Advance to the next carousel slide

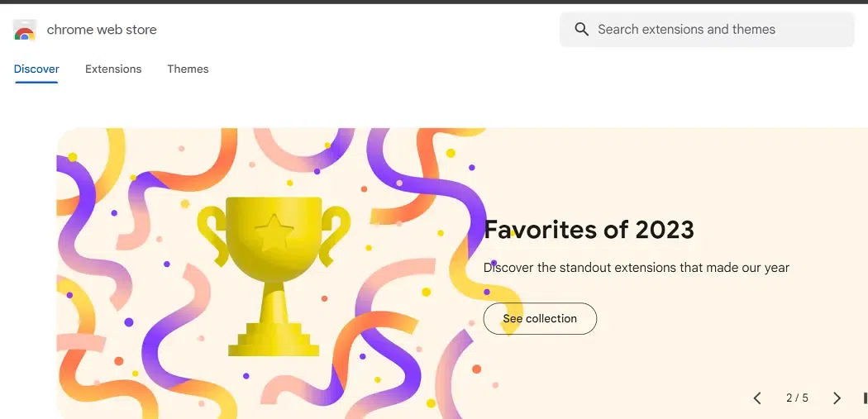(x=837, y=398)
